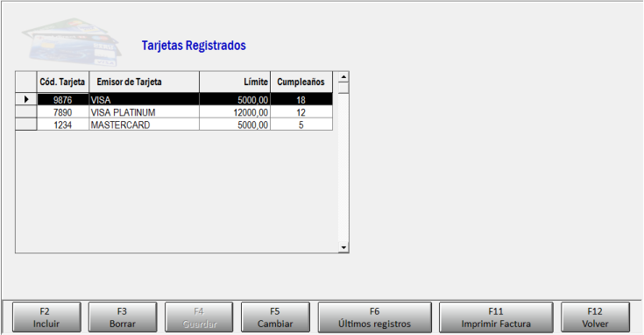This screenshot has width=644, height=335.
Task: Click the Emisor de Tarjeta column header
Action: click(x=145, y=82)
